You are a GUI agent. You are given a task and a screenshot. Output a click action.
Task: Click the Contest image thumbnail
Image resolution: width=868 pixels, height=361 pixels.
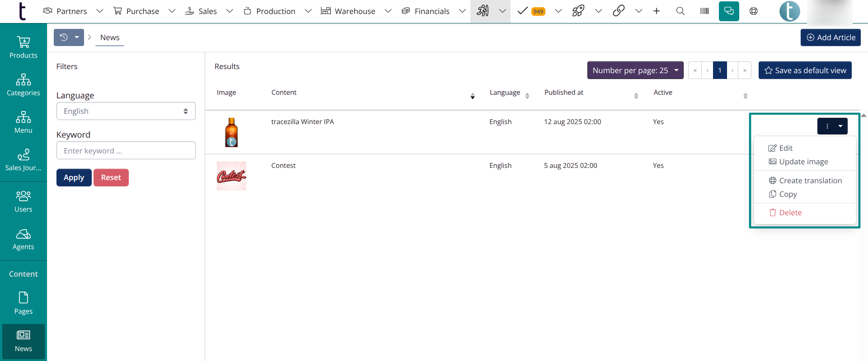[231, 176]
